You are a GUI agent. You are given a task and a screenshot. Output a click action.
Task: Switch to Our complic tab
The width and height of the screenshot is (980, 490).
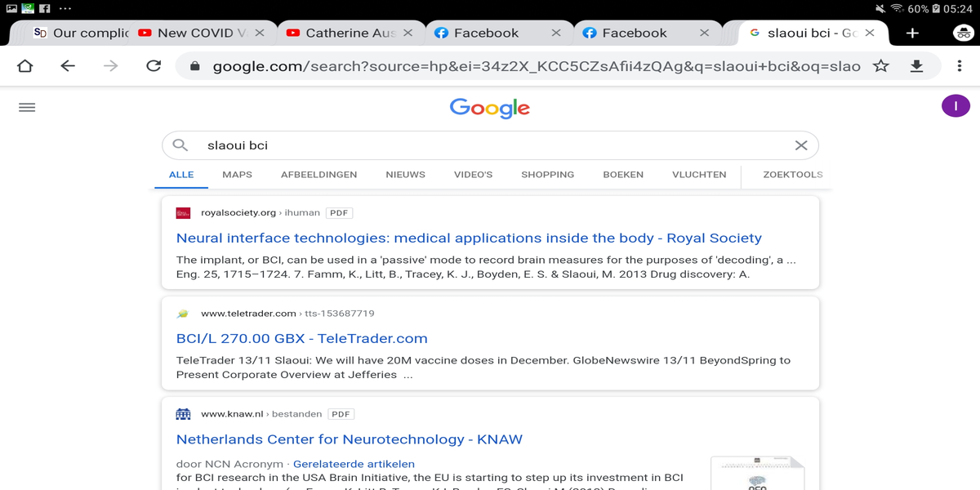81,33
